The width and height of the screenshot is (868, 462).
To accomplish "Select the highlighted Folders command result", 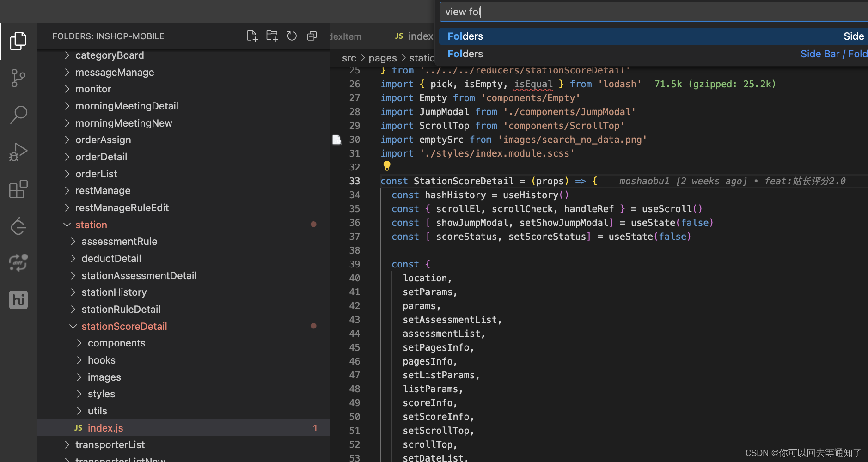I will tap(653, 36).
